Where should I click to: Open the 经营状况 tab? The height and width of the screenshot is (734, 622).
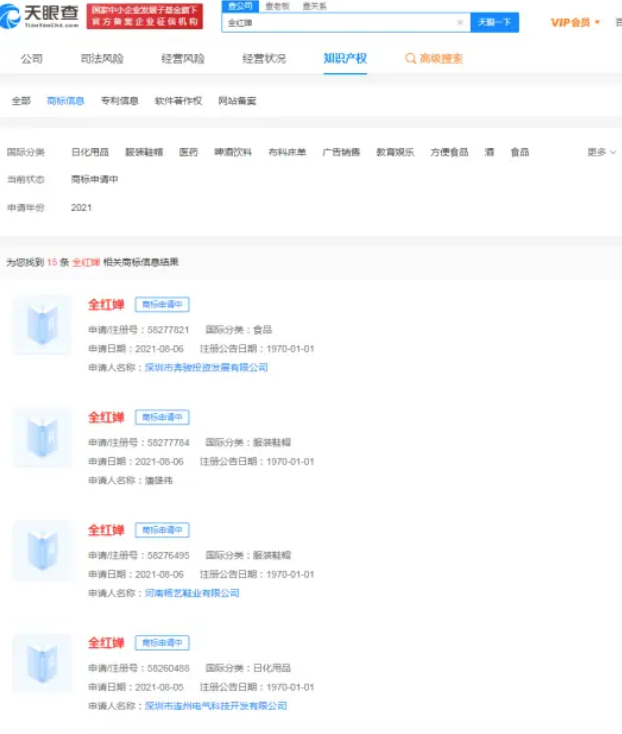tap(264, 59)
